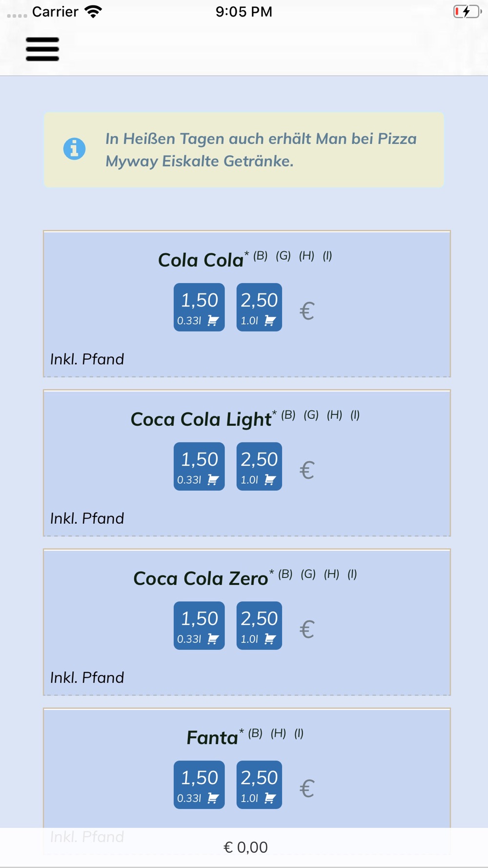The height and width of the screenshot is (868, 488).
Task: Tap the battery charging status icon
Action: tap(467, 11)
